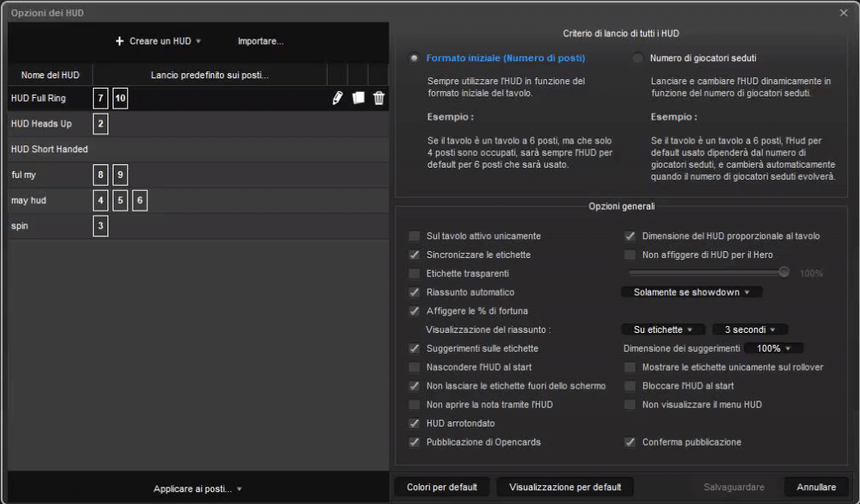The image size is (860, 504).
Task: Toggle HUD arrotondato checkbox
Action: click(x=415, y=423)
